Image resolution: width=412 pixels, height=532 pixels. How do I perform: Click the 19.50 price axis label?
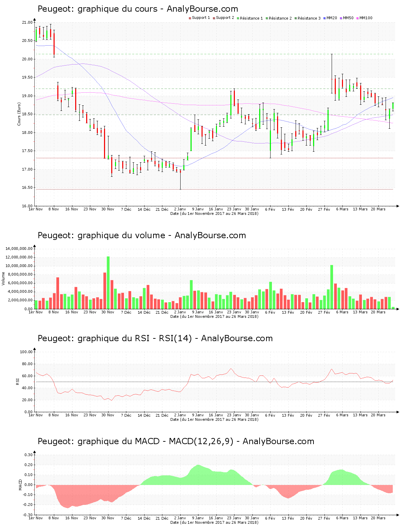[x=27, y=78]
